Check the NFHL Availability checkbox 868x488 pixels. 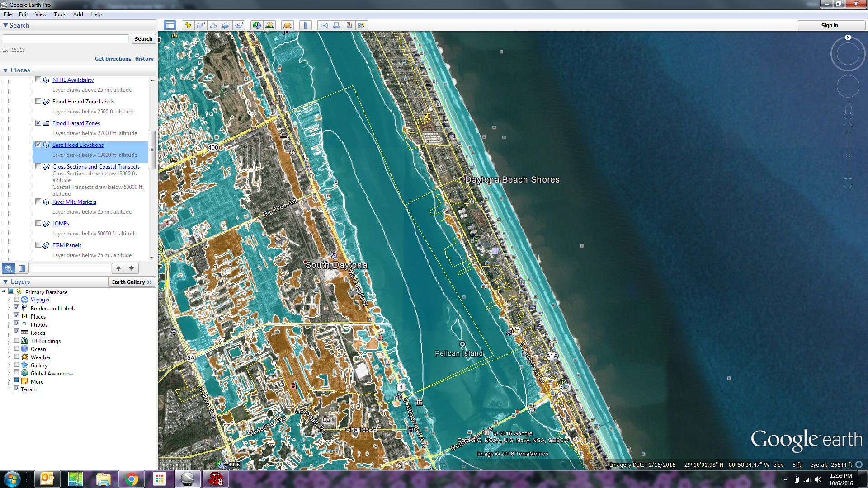pos(38,80)
